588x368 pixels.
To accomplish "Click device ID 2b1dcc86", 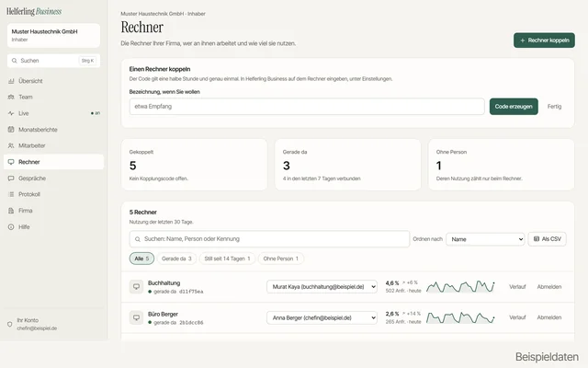I will coord(191,323).
